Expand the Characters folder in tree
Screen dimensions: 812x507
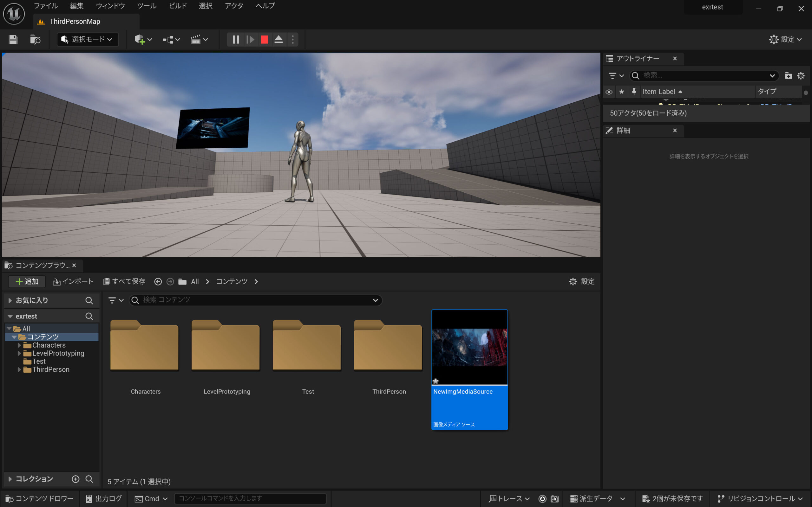point(19,345)
